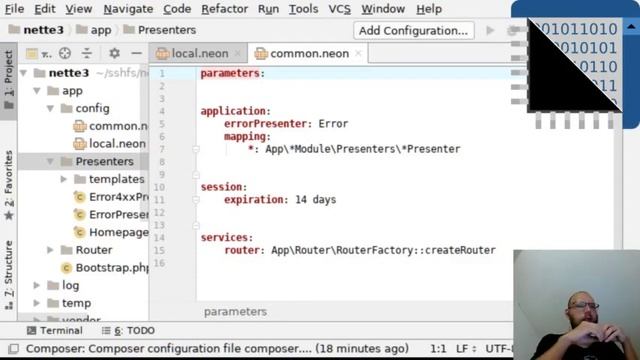Click the 'router: App\Router\RouterFactory::createRouter' line
640x360 pixels.
(x=360, y=250)
